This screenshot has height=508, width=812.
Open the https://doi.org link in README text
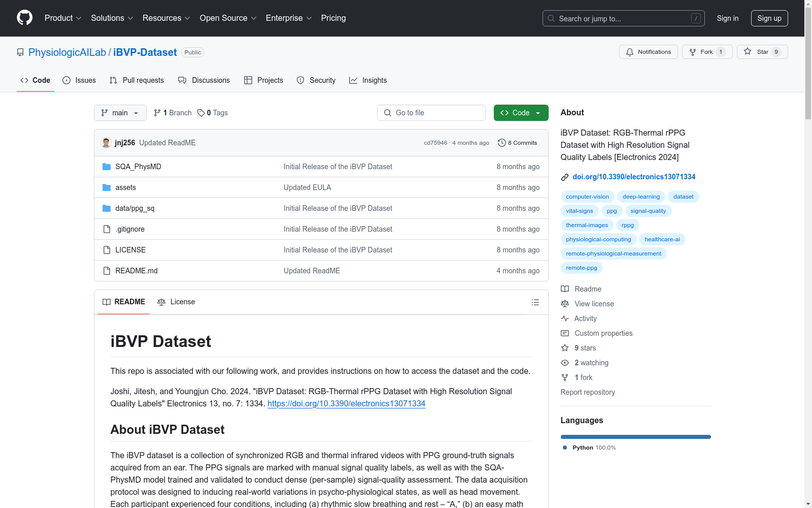(x=347, y=403)
